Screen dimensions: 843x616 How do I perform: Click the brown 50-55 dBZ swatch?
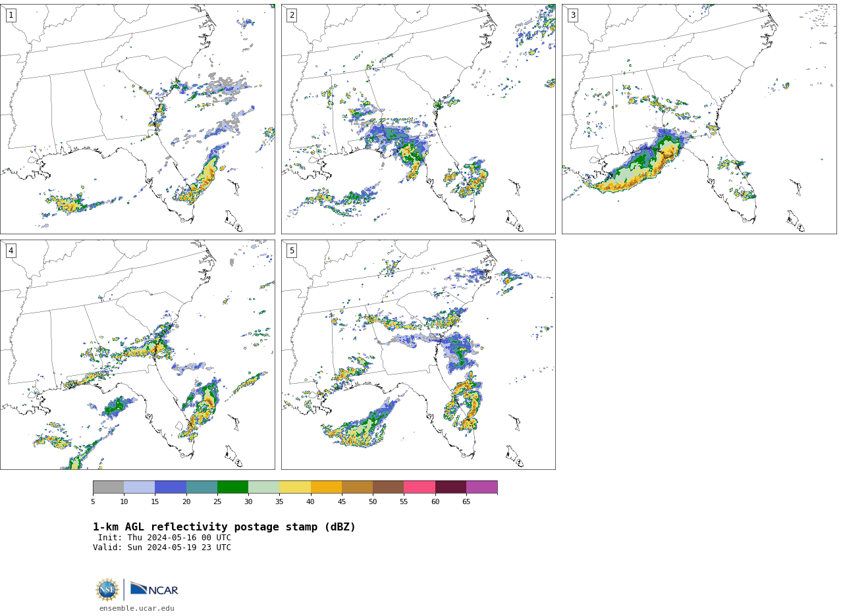coord(389,487)
